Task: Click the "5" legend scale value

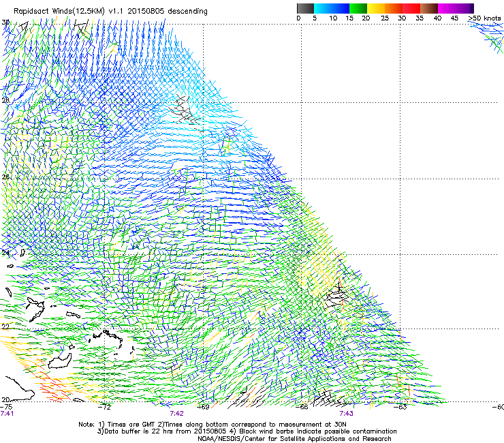Action: coord(315,18)
